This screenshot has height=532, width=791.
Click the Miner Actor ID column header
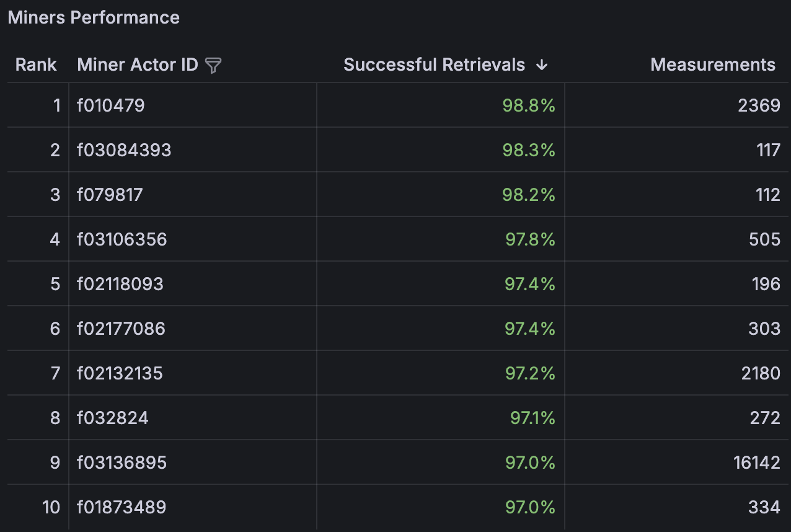(x=137, y=65)
